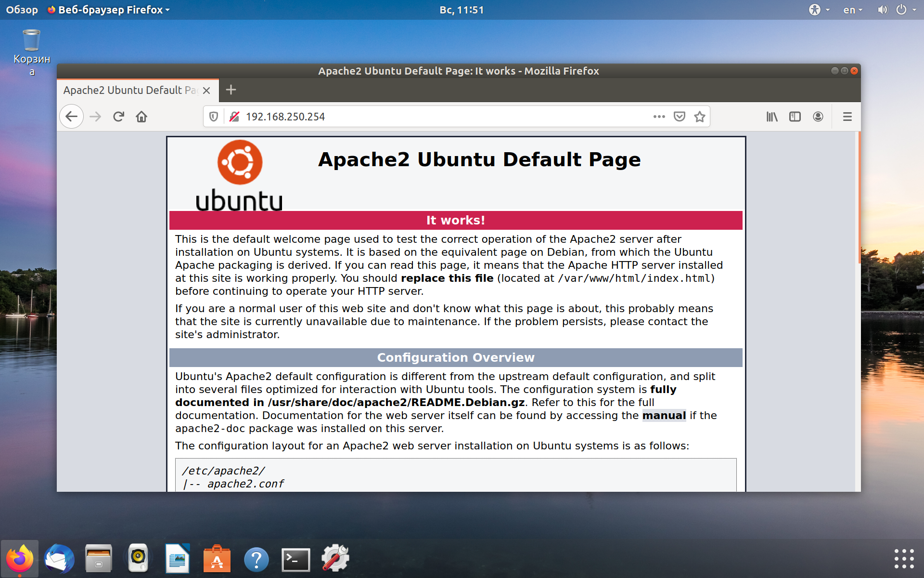Expand the en keyboard layout menu

tap(852, 10)
